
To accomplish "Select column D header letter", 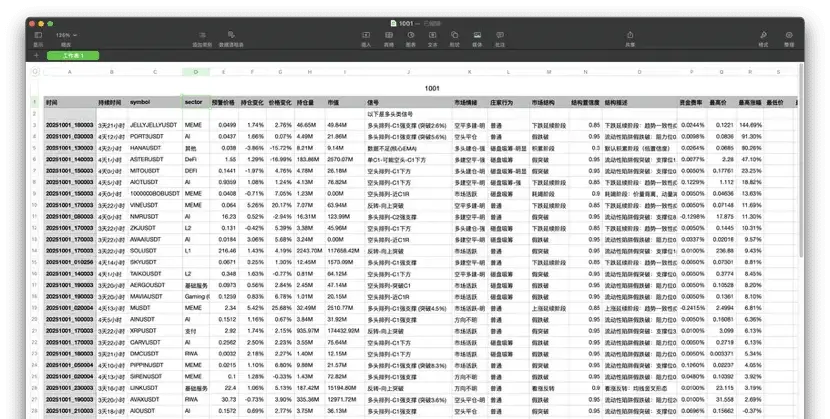I will (x=196, y=72).
